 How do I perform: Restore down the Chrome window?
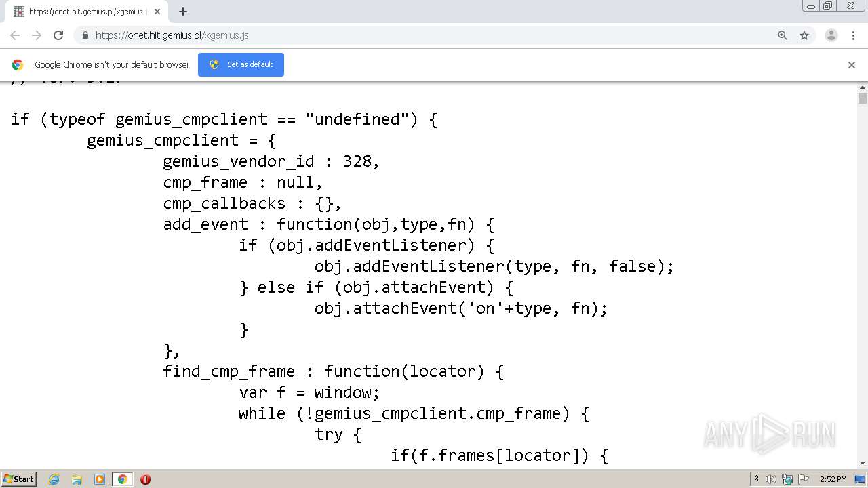828,6
